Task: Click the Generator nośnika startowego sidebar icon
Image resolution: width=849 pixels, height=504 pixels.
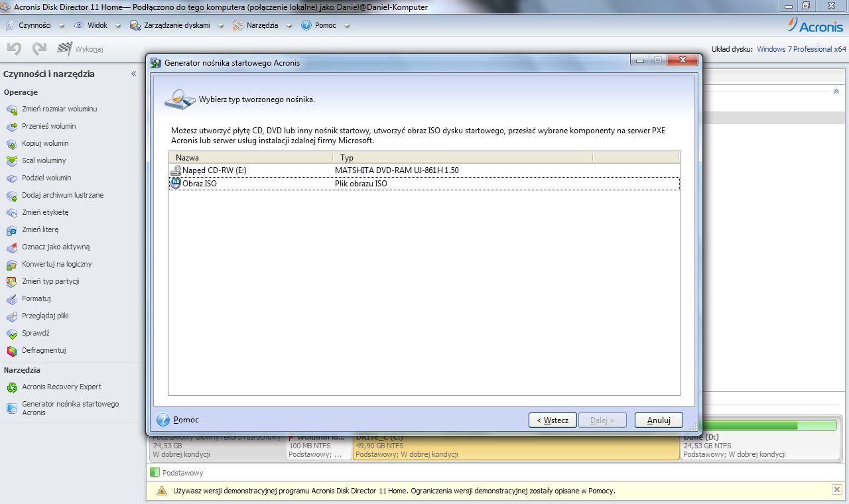Action: click(11, 409)
